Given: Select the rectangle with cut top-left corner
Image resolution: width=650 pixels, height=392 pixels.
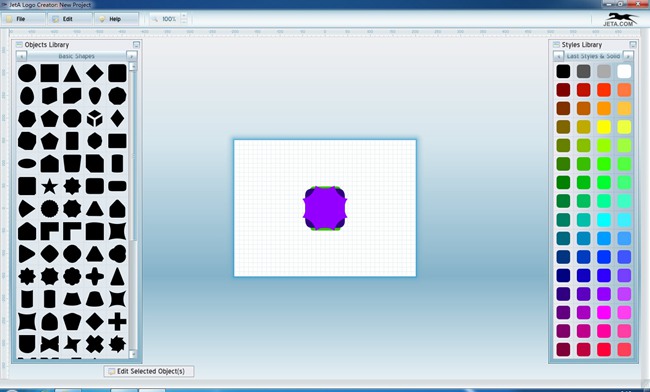Looking at the screenshot, I should tap(72, 96).
